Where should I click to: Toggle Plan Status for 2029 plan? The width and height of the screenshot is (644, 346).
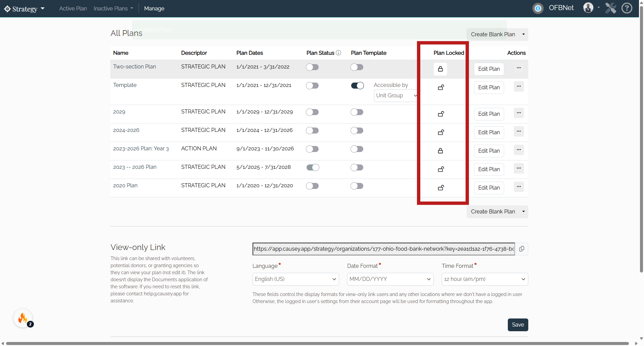click(312, 112)
